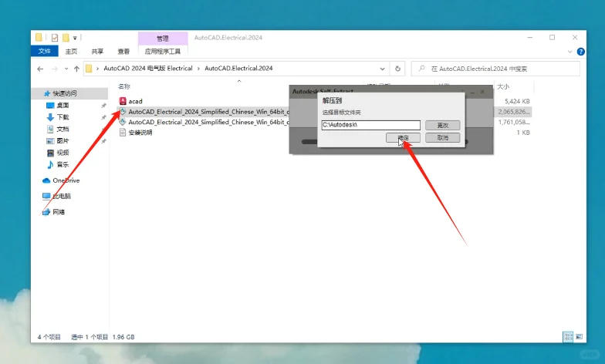This screenshot has width=605, height=364.
Task: Click the 5,424 KB size cell
Action: point(517,101)
